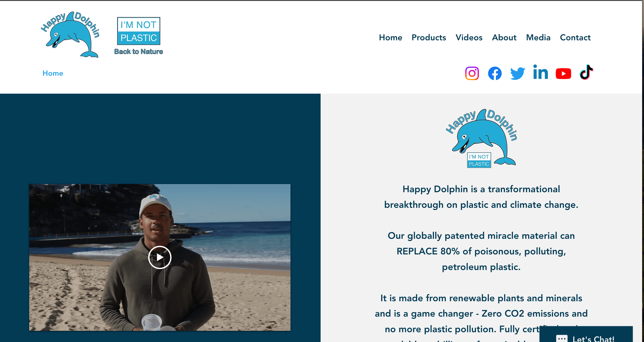This screenshot has height=342, width=644.
Task: Click the Happy Dolphin header logo
Action: coord(70,34)
